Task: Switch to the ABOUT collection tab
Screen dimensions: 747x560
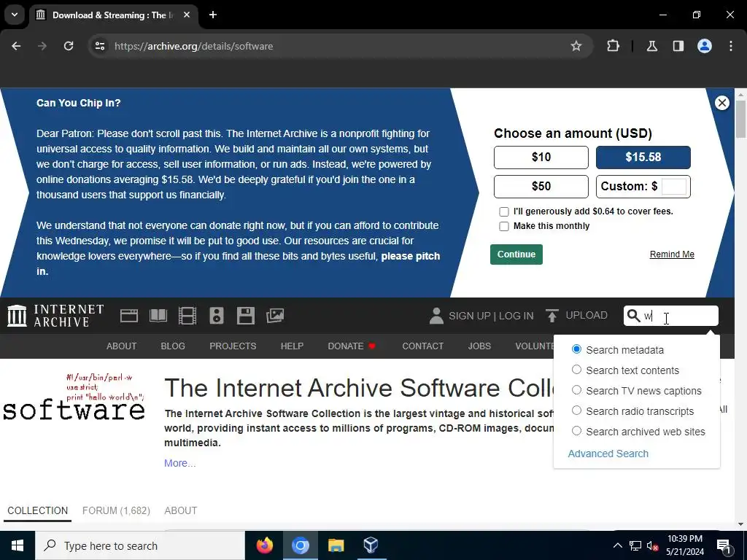Action: click(x=181, y=510)
